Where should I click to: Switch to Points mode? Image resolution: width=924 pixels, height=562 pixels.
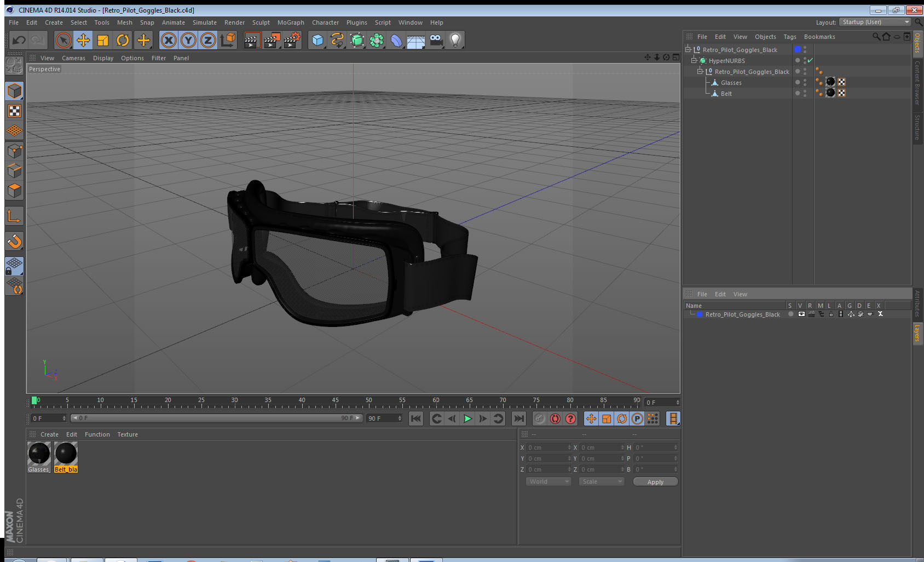click(x=15, y=151)
